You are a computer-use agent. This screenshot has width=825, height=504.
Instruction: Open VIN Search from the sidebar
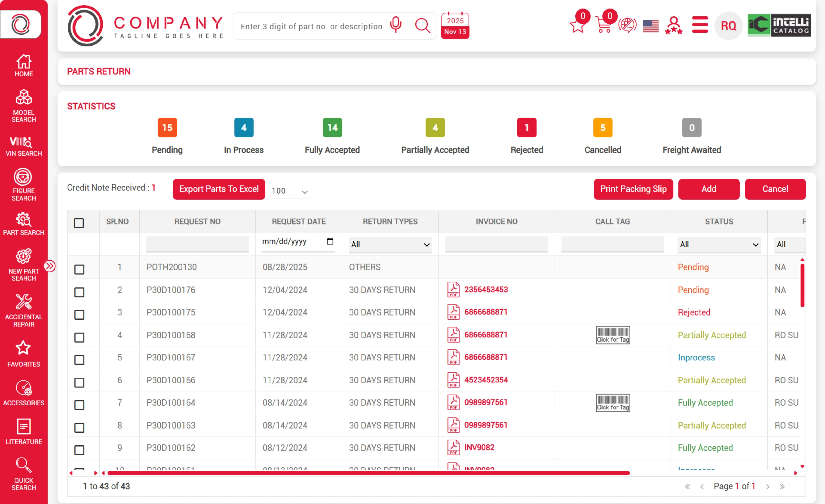point(24,146)
